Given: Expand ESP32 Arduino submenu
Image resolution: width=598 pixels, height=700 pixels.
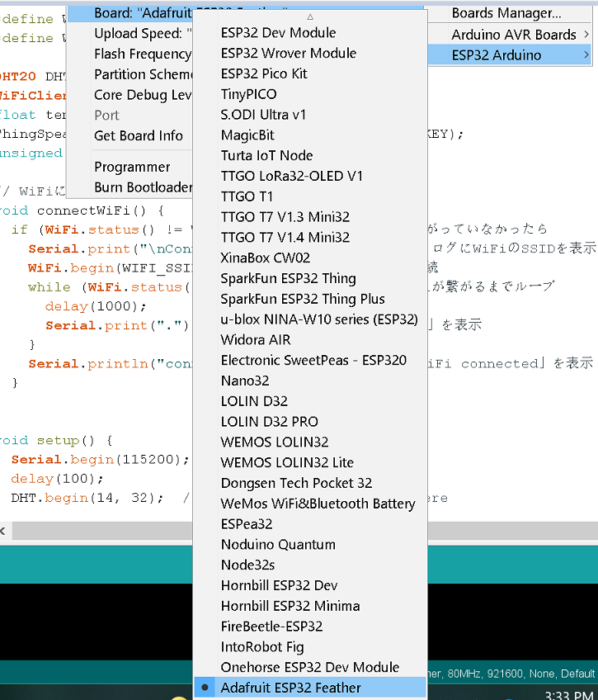Looking at the screenshot, I should [510, 55].
